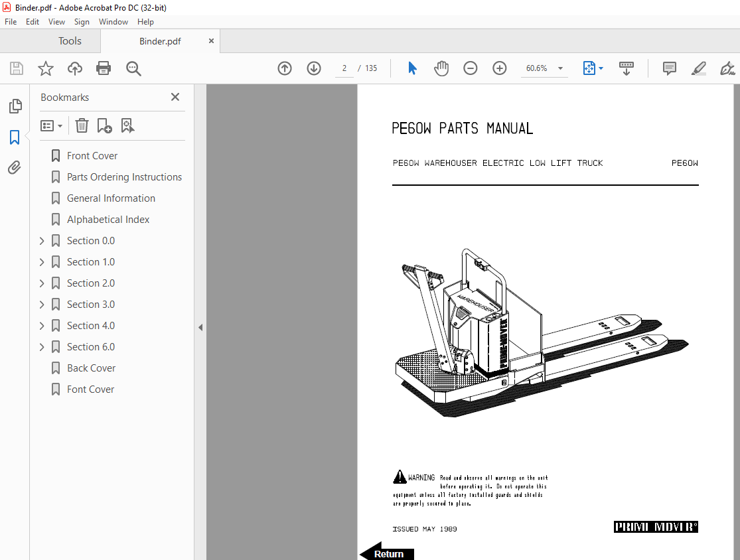
Task: Expand Section 2.0 bookmark
Action: click(x=42, y=283)
